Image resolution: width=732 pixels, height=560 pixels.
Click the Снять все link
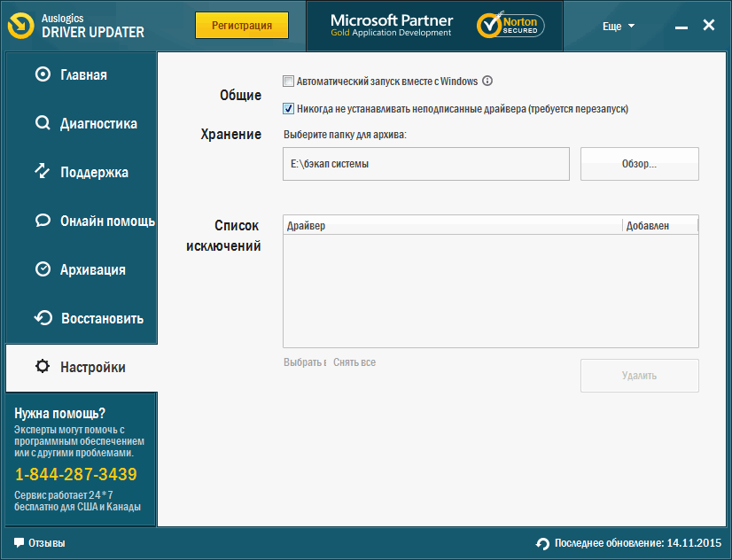pyautogui.click(x=354, y=362)
